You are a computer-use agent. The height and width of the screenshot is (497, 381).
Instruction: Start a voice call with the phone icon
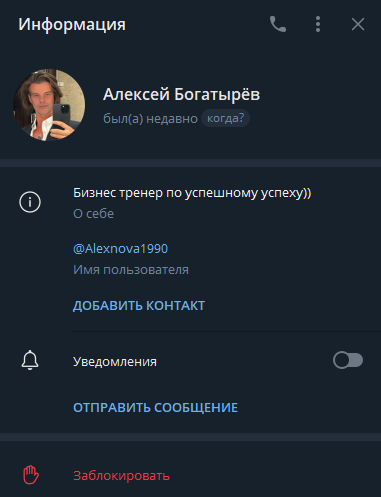click(x=278, y=24)
